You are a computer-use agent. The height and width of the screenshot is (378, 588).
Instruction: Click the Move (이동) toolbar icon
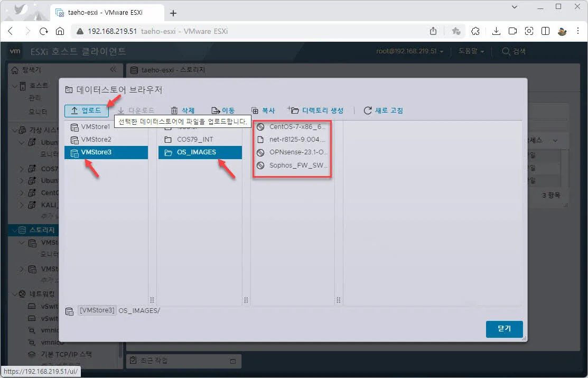click(x=216, y=110)
